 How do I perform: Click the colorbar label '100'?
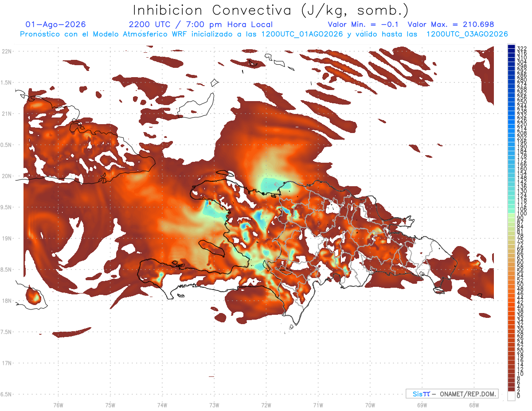[x=522, y=214]
